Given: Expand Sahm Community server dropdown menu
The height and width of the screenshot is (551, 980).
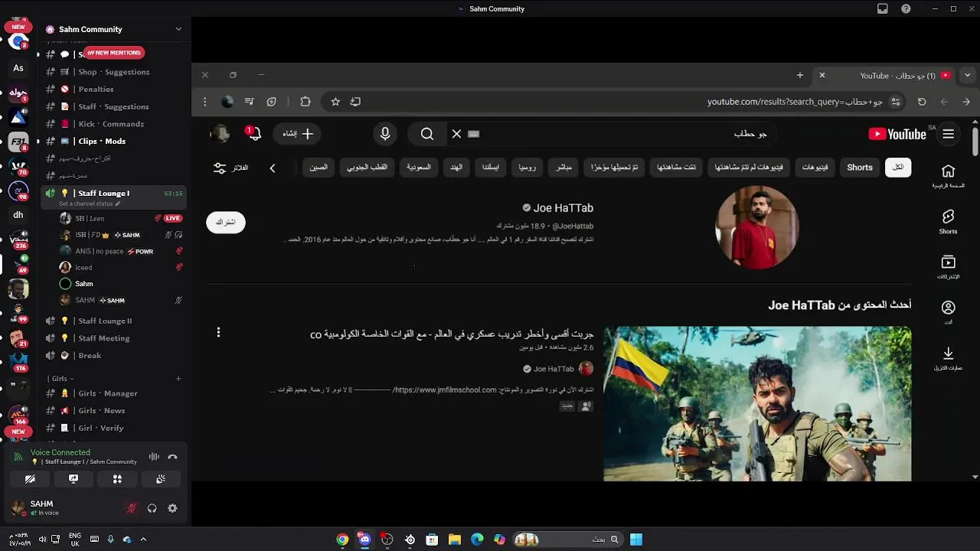Looking at the screenshot, I should pyautogui.click(x=178, y=29).
